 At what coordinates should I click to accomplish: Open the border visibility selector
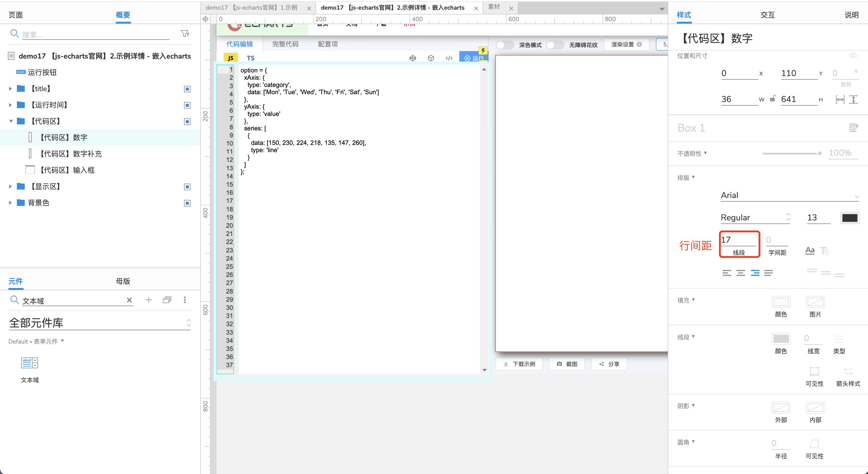click(x=814, y=371)
